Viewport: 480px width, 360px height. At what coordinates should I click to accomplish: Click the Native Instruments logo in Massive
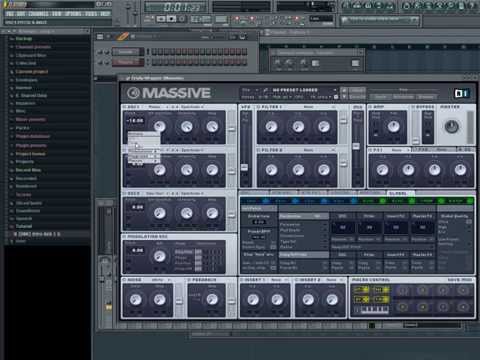pyautogui.click(x=462, y=93)
